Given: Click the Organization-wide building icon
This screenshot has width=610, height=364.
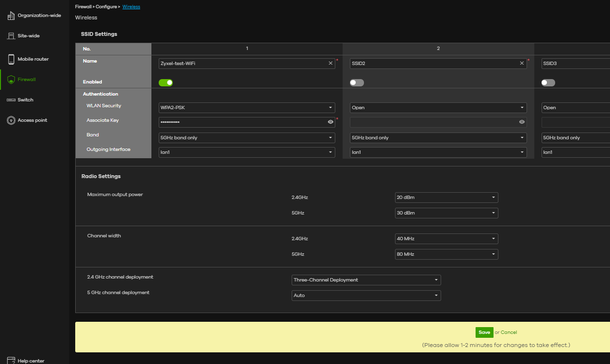Looking at the screenshot, I should (x=11, y=16).
